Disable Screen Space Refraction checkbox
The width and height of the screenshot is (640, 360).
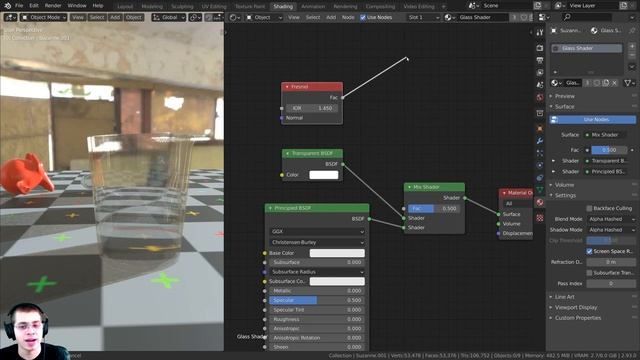click(x=589, y=251)
